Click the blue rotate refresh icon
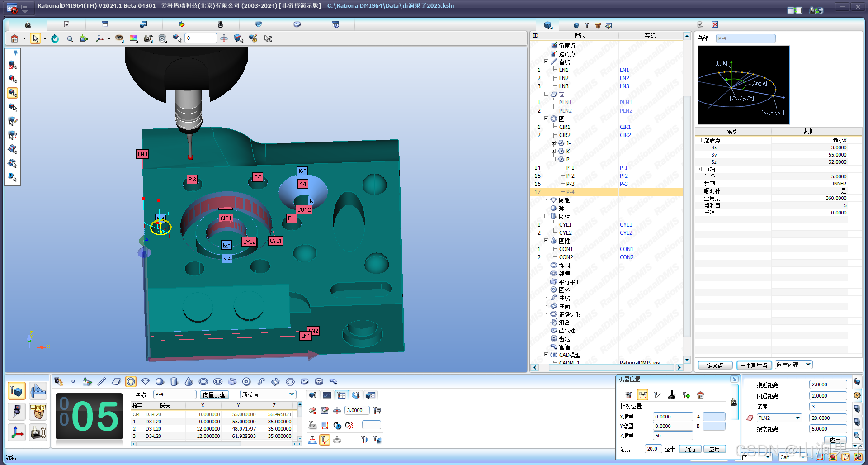 [x=55, y=38]
